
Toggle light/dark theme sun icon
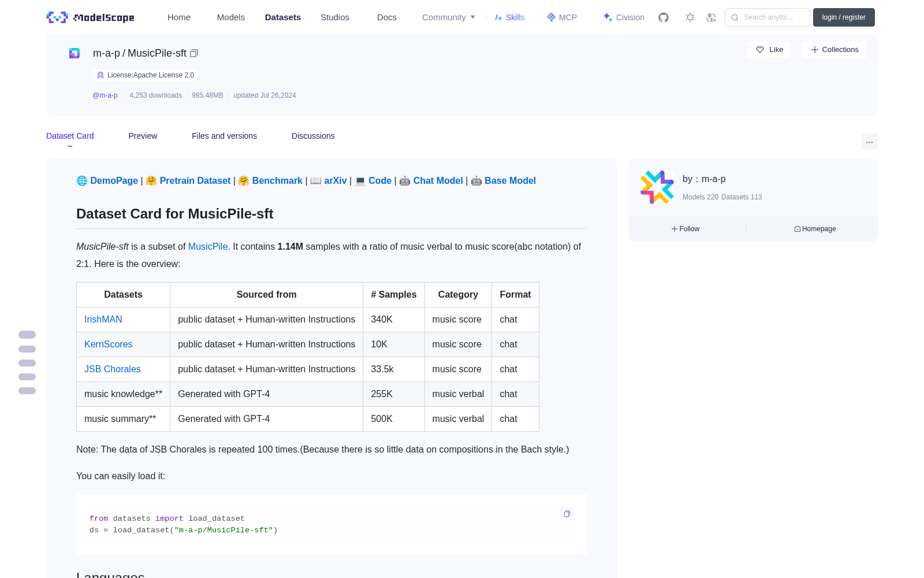click(690, 17)
